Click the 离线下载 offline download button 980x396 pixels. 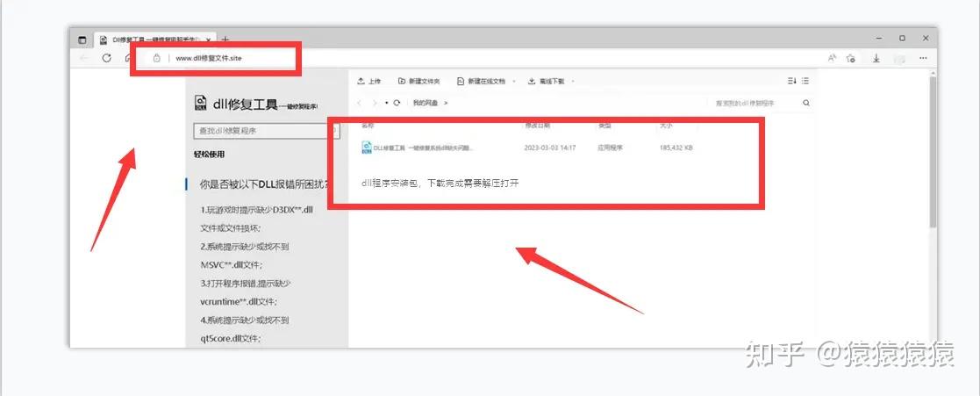pos(547,82)
